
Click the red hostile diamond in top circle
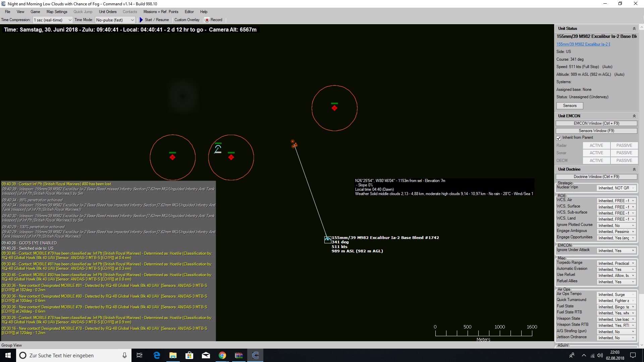[334, 108]
